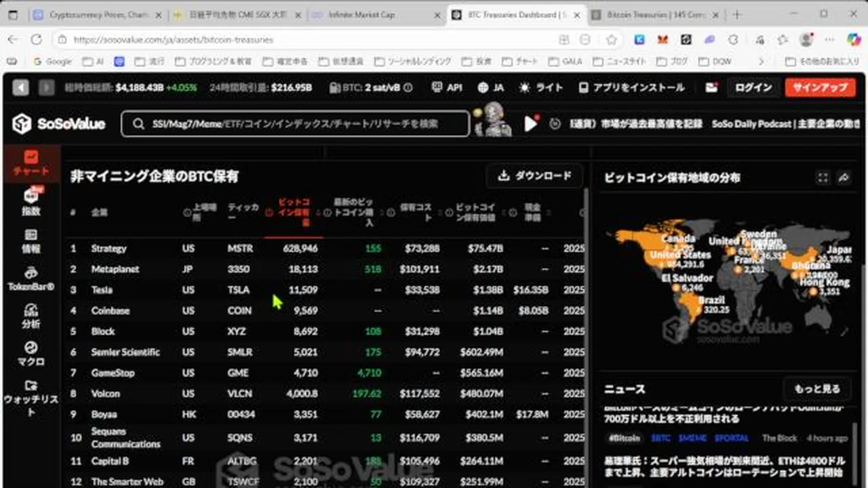Click the browser refresh button
The height and width of the screenshot is (488, 868).
(x=37, y=40)
